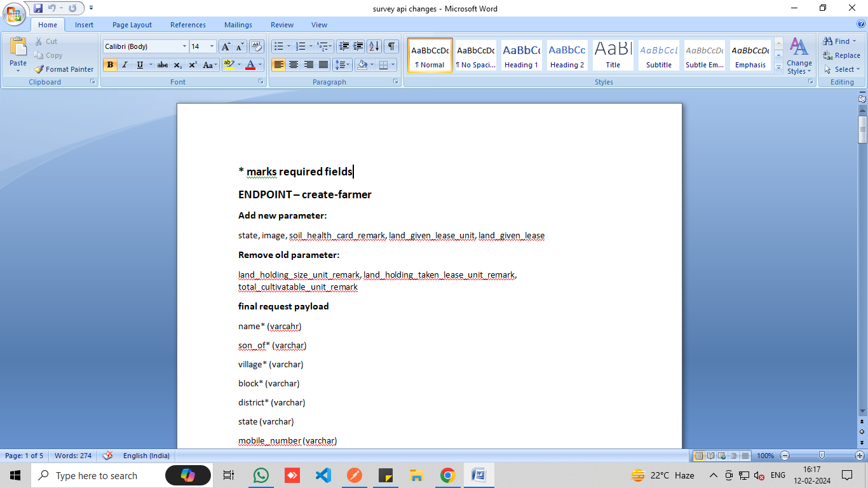
Task: Toggle Align Text Left
Action: click(278, 65)
